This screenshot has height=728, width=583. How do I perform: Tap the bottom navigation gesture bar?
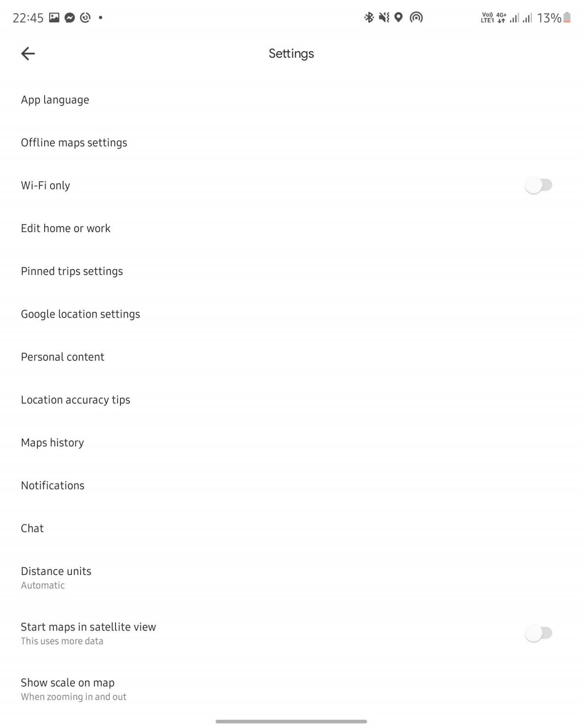click(291, 721)
